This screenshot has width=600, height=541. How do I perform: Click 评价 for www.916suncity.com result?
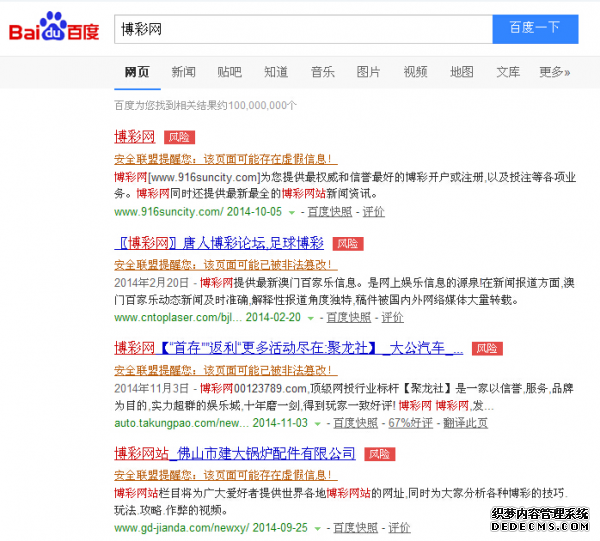[373, 212]
